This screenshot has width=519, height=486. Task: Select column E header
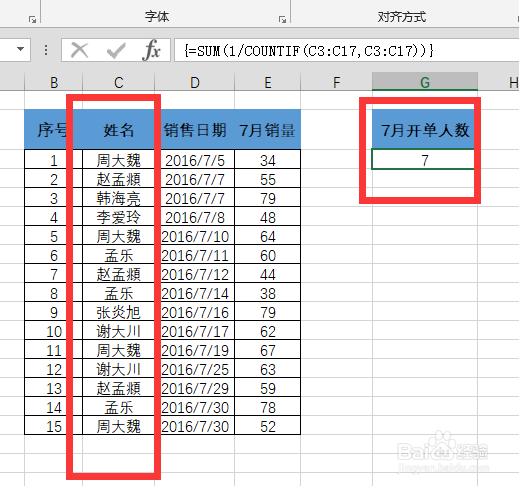[x=268, y=82]
